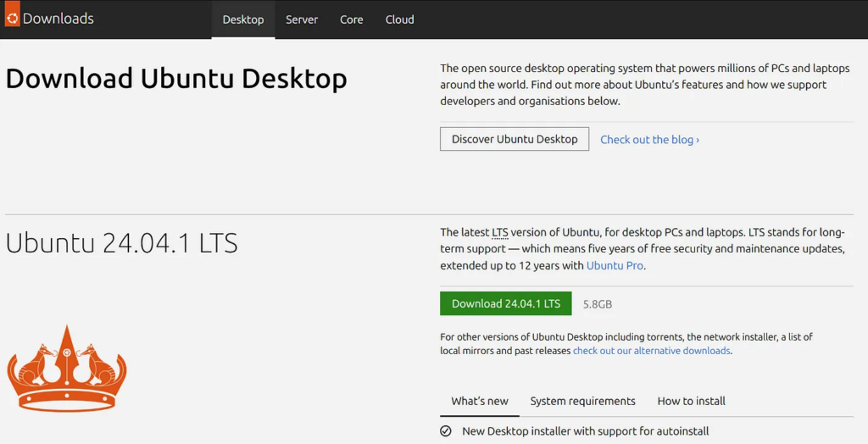Screen dimensions: 868x444
Task: Show the System requirements tab
Action: (582, 401)
